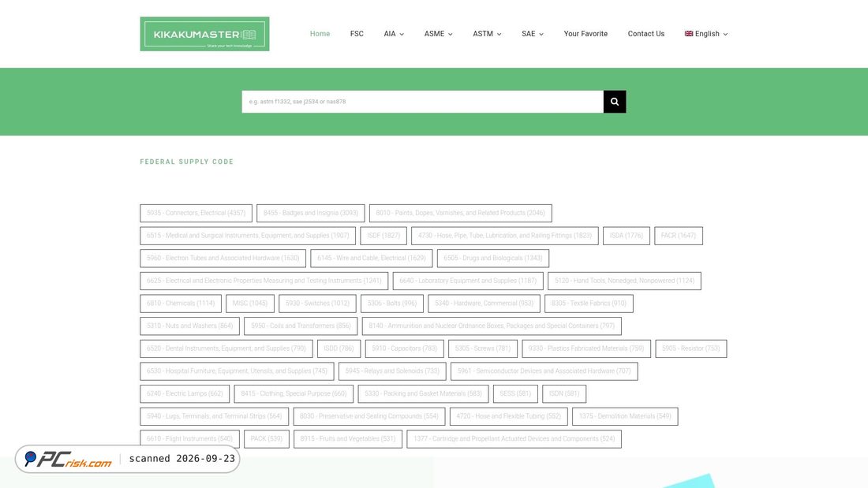
Task: Choose 5306 - Bolts category tag
Action: coord(392,304)
